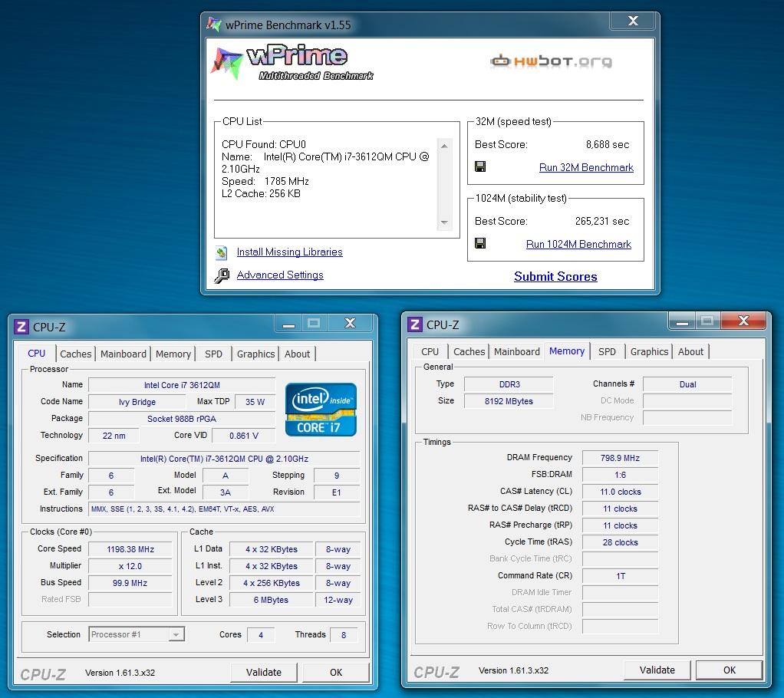Viewport: 784px width, 698px height.
Task: Click the Channels # value Dual
Action: [x=687, y=384]
